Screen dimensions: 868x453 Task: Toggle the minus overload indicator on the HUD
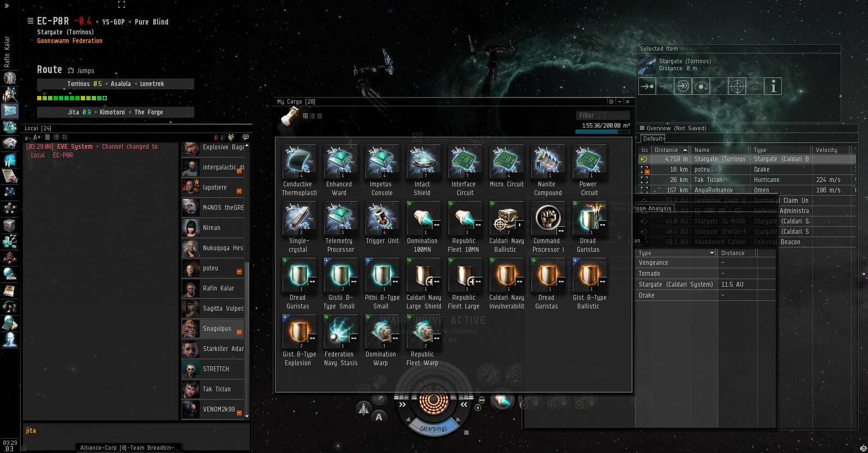pyautogui.click(x=482, y=400)
